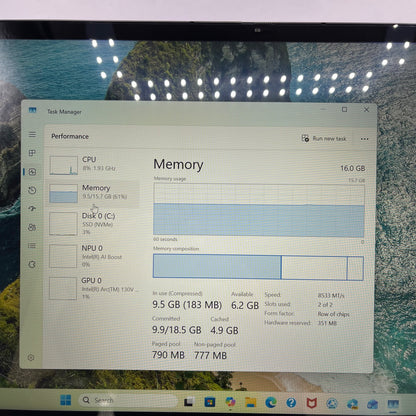Image resolution: width=416 pixels, height=416 pixels.
Task: Select NPU 0 Intel AI Boost entry
Action: click(x=93, y=256)
